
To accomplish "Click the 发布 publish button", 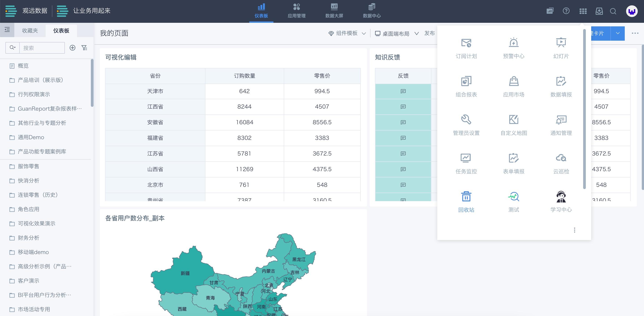I will tap(429, 33).
